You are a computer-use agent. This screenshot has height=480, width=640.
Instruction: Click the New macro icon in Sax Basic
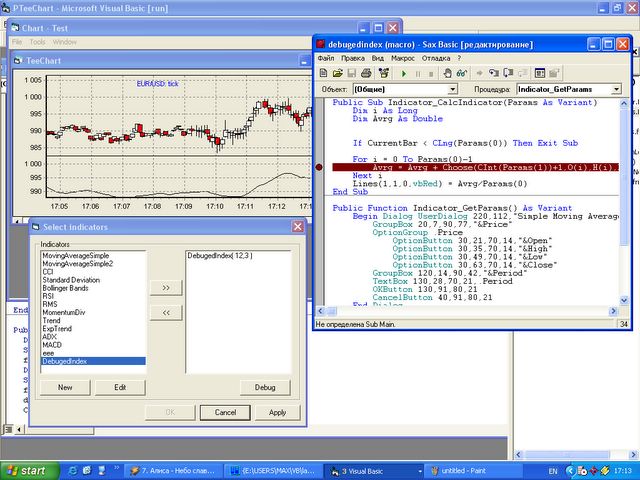323,73
